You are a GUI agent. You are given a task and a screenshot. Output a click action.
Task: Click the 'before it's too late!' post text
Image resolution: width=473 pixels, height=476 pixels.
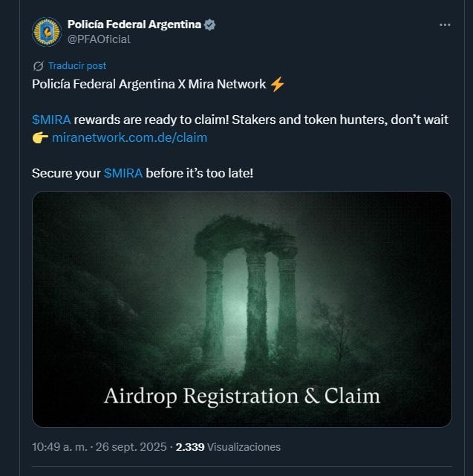click(x=200, y=173)
